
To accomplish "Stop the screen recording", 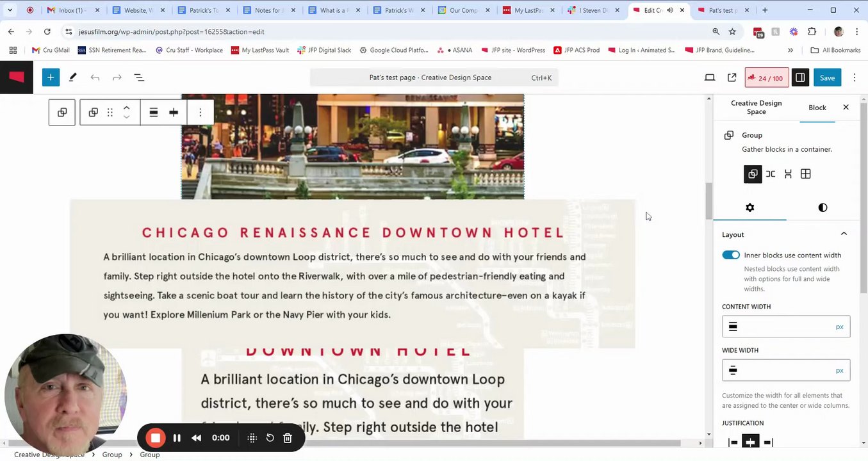I will pyautogui.click(x=155, y=438).
